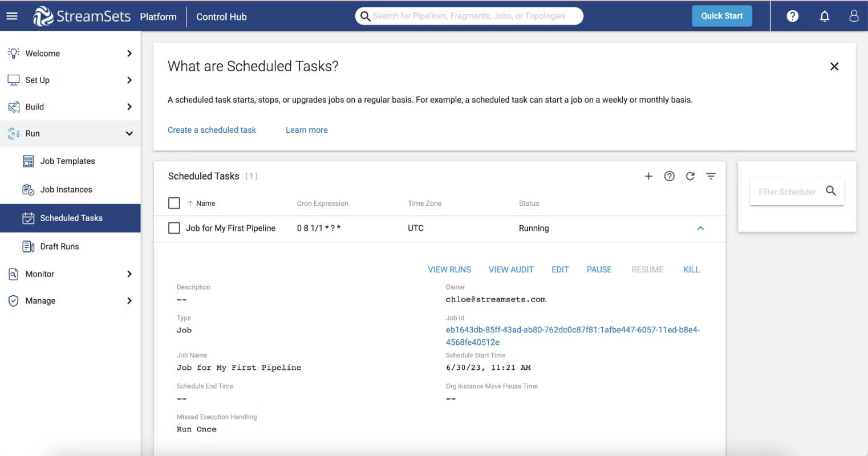
Task: Expand the Monitor menu chevron
Action: click(x=129, y=274)
